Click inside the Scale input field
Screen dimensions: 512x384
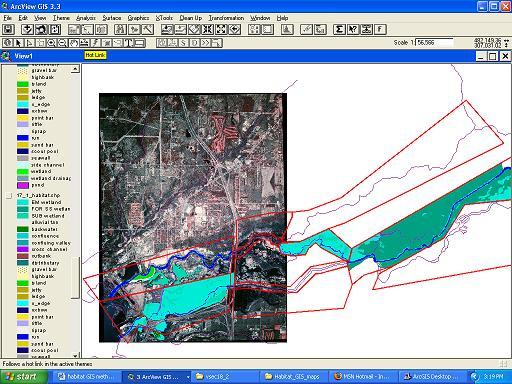click(435, 43)
